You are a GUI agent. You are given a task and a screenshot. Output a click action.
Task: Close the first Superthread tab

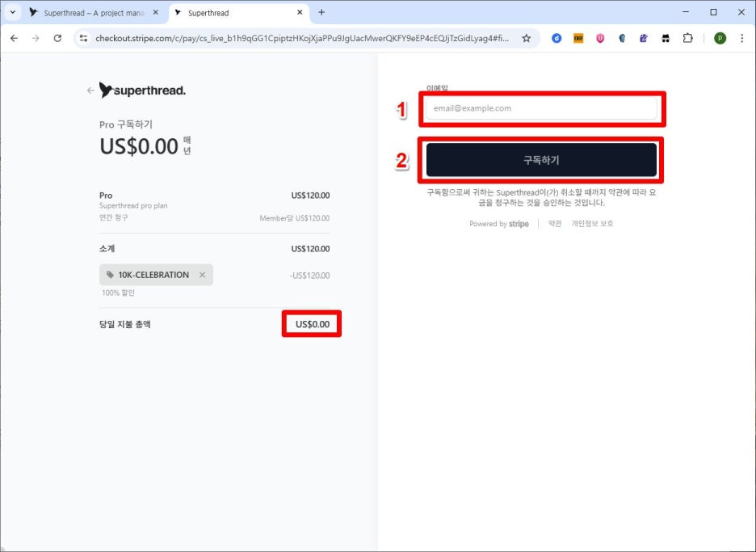coord(155,13)
